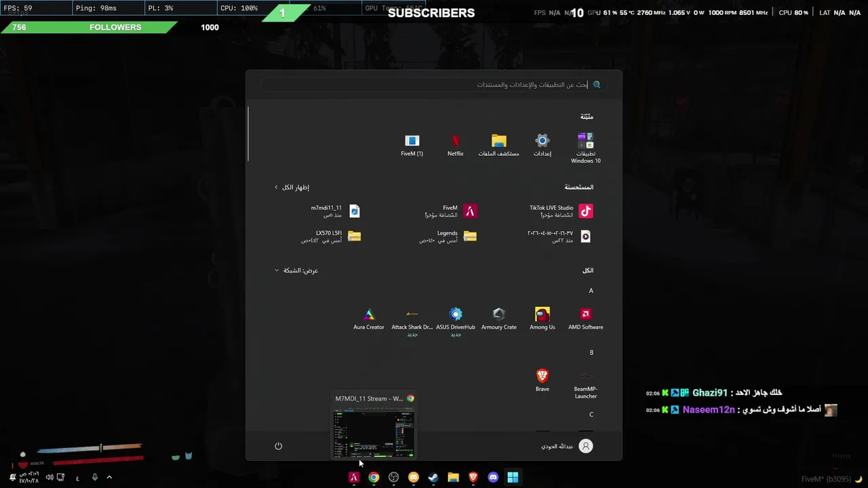Click the microphone tray icon
The height and width of the screenshot is (488, 868).
point(94,477)
